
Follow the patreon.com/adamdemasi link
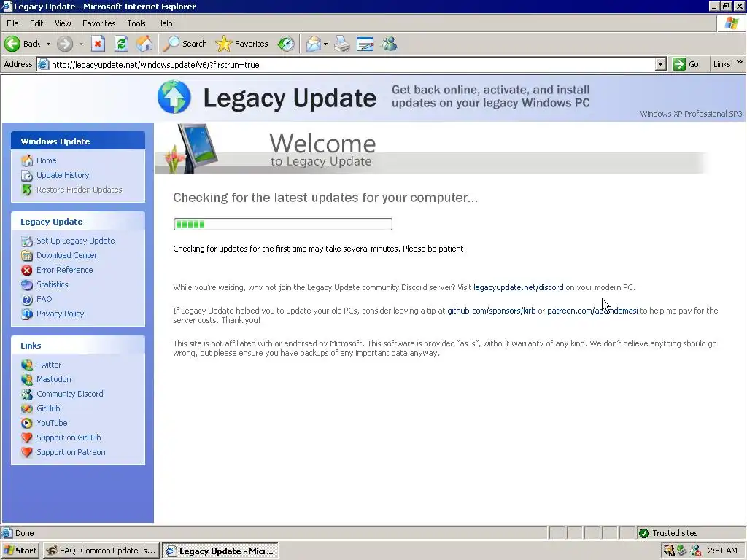pyautogui.click(x=592, y=311)
